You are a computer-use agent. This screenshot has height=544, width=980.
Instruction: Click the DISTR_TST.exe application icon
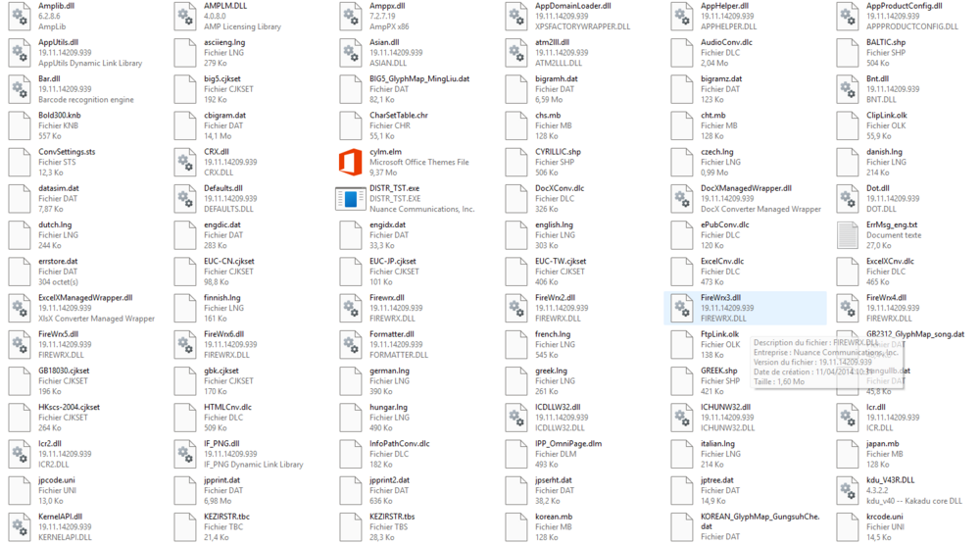tap(350, 198)
